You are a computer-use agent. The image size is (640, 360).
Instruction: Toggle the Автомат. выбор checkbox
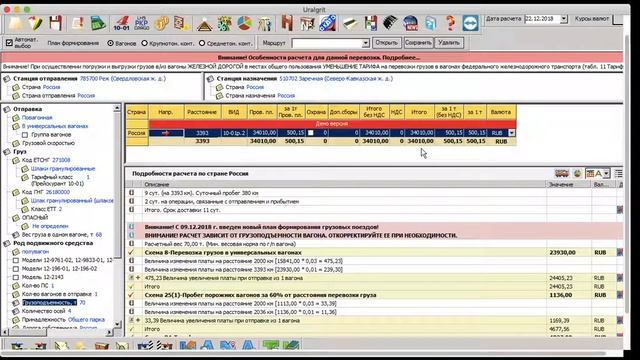point(9,42)
